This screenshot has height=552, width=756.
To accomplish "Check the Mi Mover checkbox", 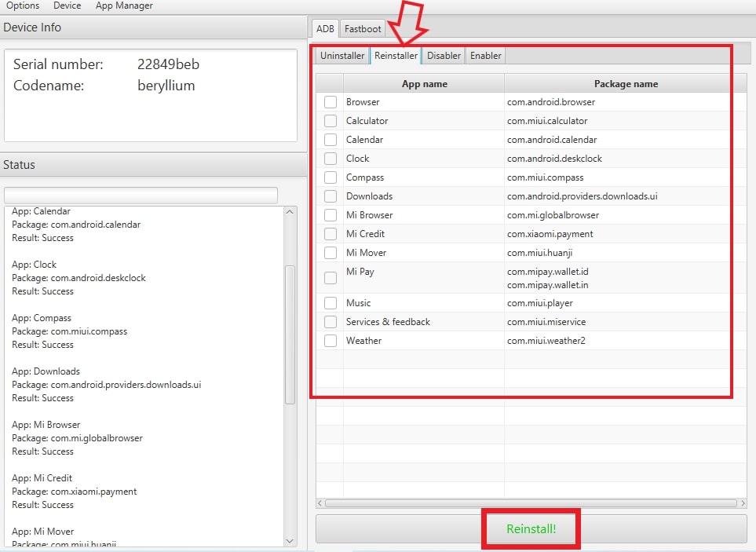I will click(x=331, y=253).
